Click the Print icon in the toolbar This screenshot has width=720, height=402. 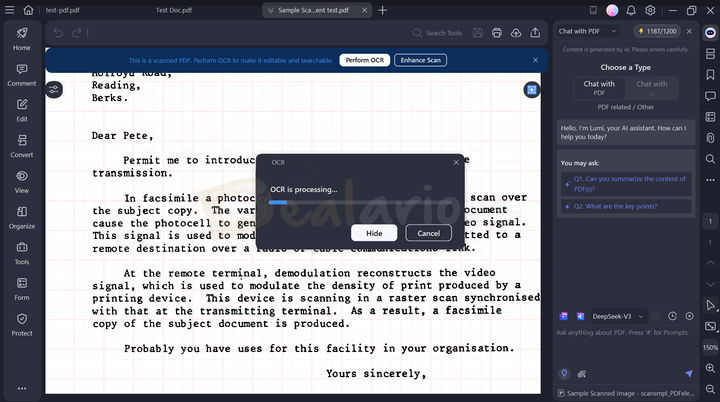pyautogui.click(x=496, y=33)
